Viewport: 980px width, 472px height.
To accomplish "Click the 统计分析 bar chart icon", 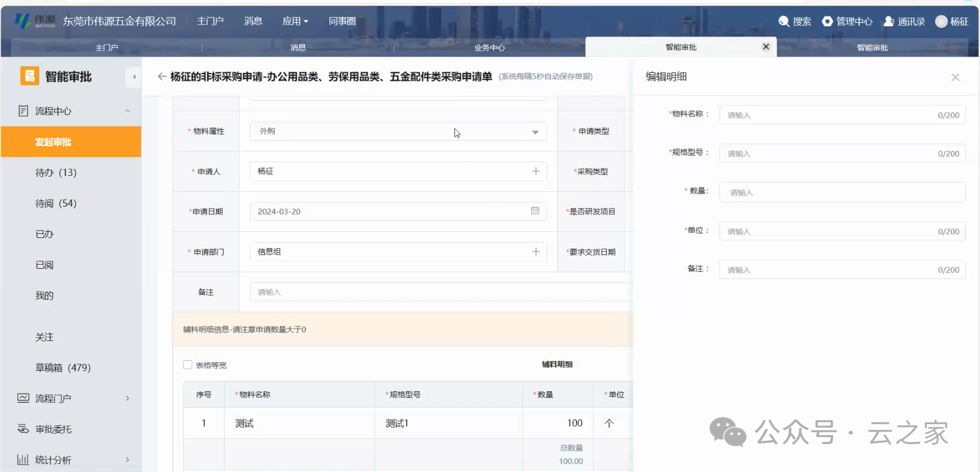I will pos(23,459).
